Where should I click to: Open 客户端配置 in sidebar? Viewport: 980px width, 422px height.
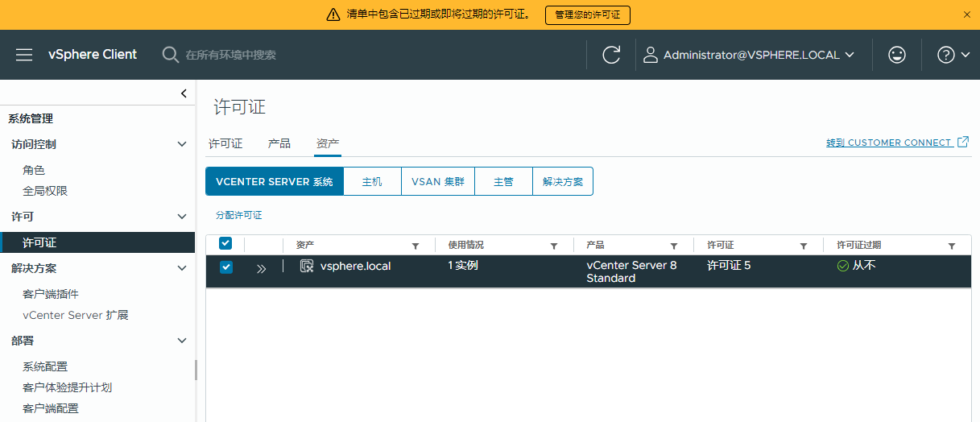[51, 408]
